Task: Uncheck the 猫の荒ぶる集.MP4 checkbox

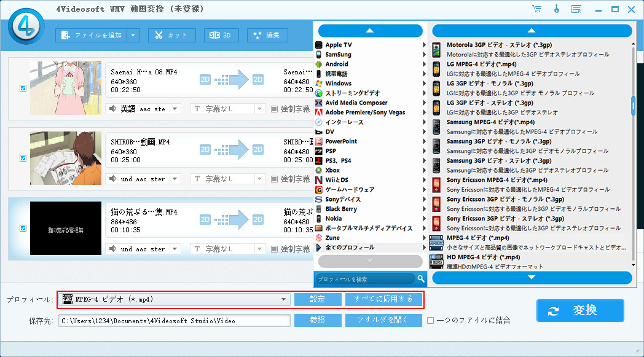Action: (x=23, y=228)
